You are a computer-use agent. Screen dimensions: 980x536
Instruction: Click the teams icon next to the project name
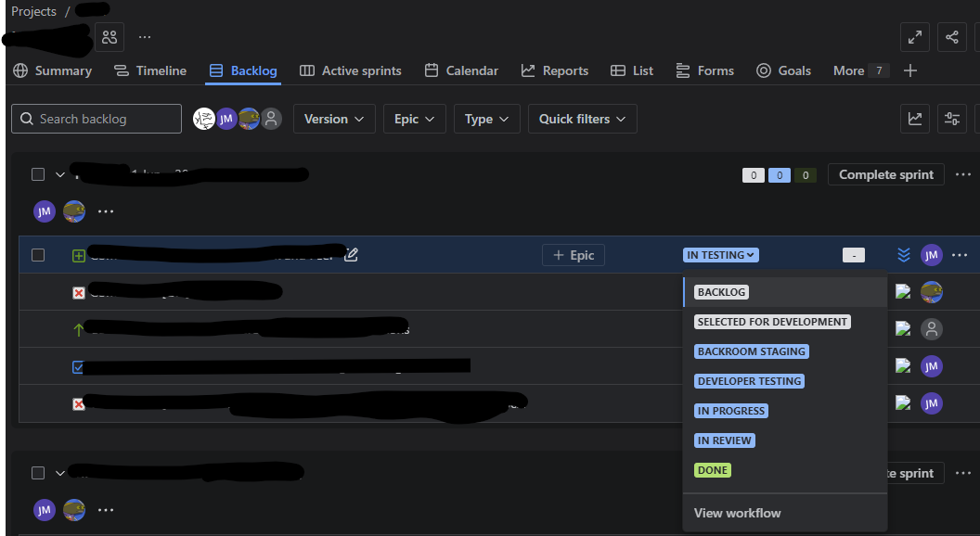coord(109,37)
